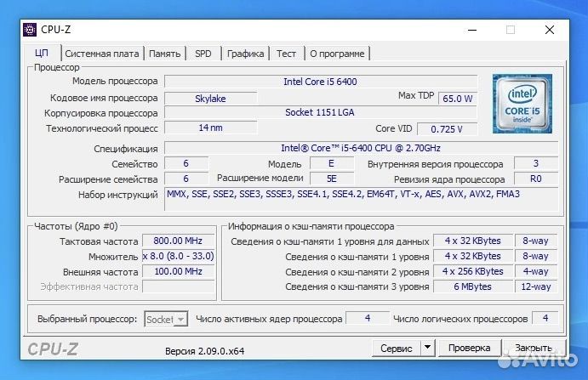Screen dimensions: 588x380
Task: Open the ЦП tab
Action: coord(42,53)
